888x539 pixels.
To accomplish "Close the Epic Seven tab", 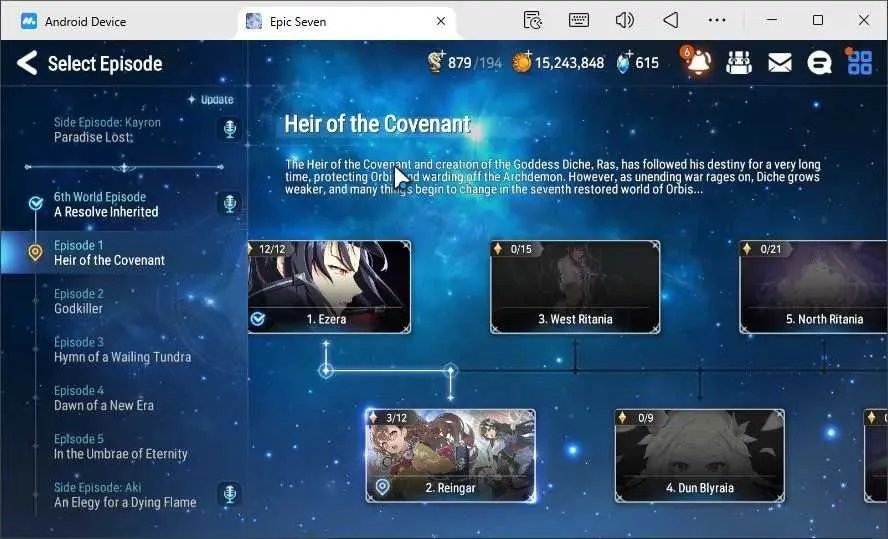I will point(441,22).
